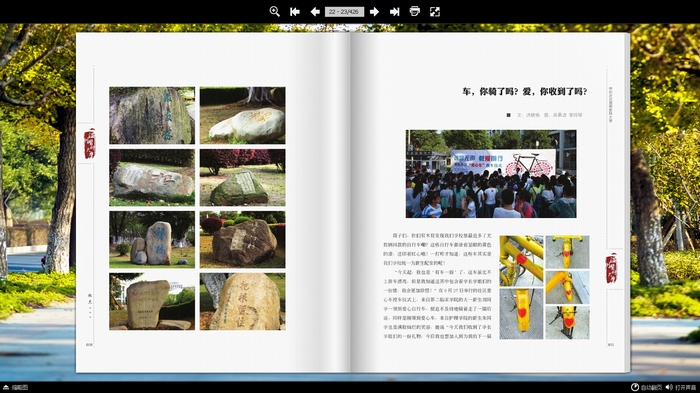Viewport: 700px width, 393px height.
Task: Click the article heading 车，你骑了吗？爱，你收到了吗？
Action: (525, 92)
